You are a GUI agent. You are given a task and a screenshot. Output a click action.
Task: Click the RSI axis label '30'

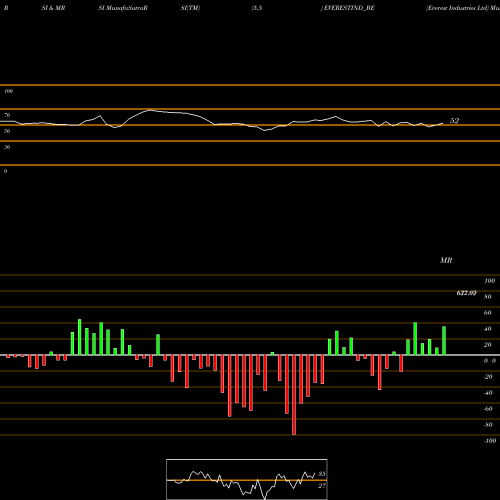pos(7,147)
